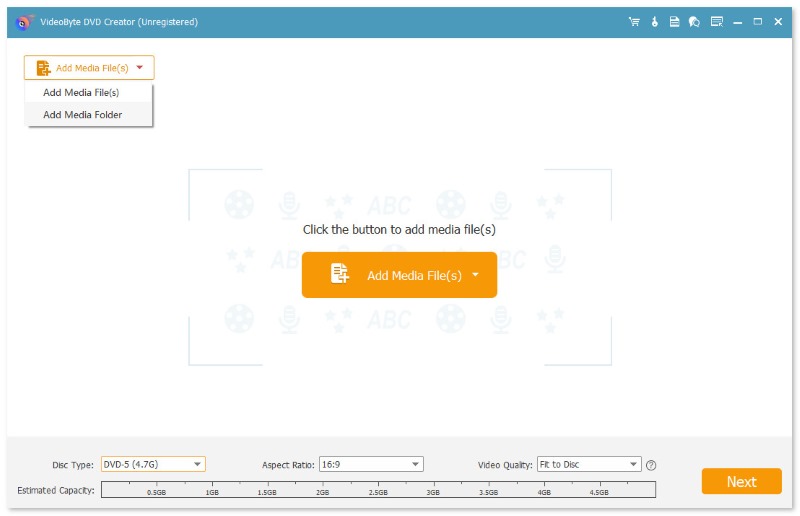
Task: Choose Add Media Folder from the menu
Action: click(x=82, y=115)
